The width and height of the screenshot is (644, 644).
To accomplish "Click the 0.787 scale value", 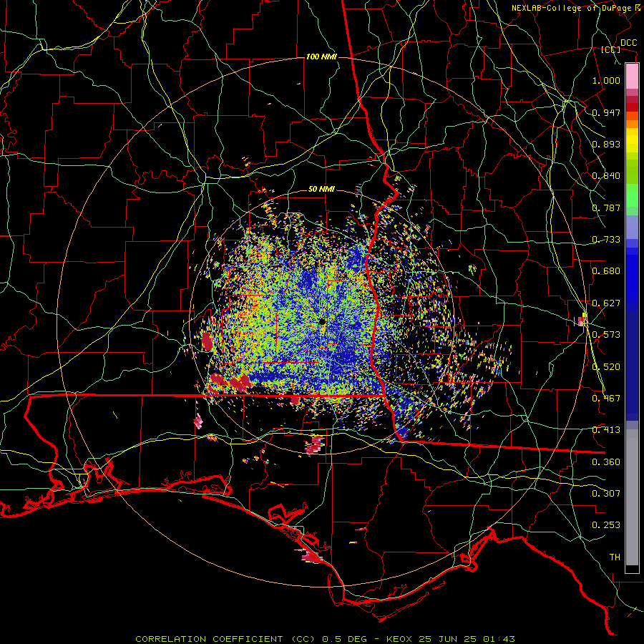I will (606, 208).
